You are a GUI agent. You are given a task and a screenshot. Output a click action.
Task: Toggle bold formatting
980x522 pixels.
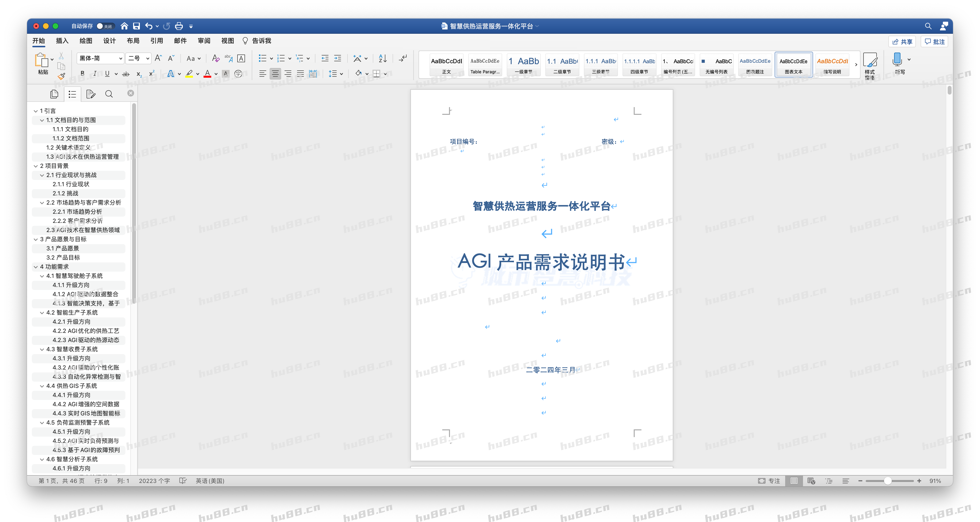click(x=82, y=74)
